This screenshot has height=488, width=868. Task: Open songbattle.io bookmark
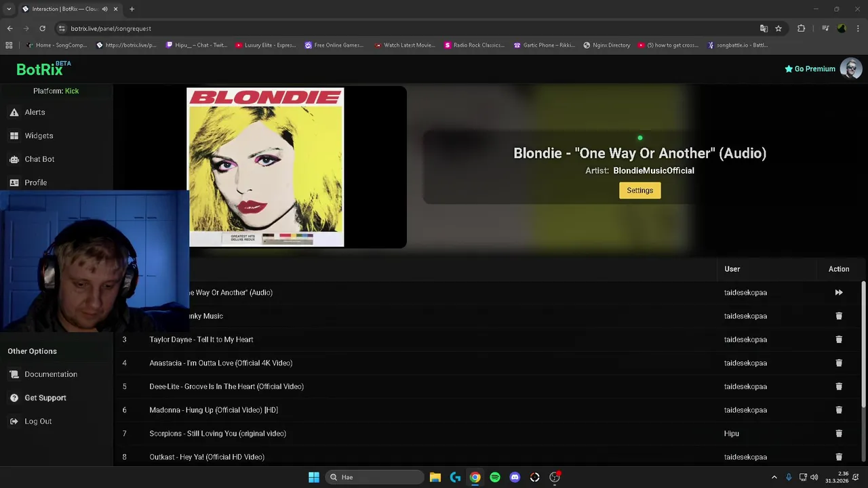click(738, 45)
